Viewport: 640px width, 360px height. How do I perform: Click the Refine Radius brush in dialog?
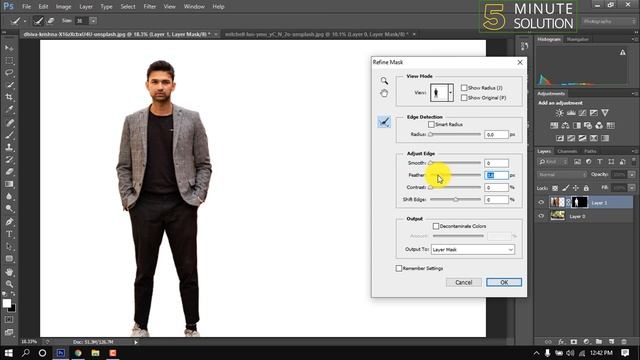(x=384, y=122)
